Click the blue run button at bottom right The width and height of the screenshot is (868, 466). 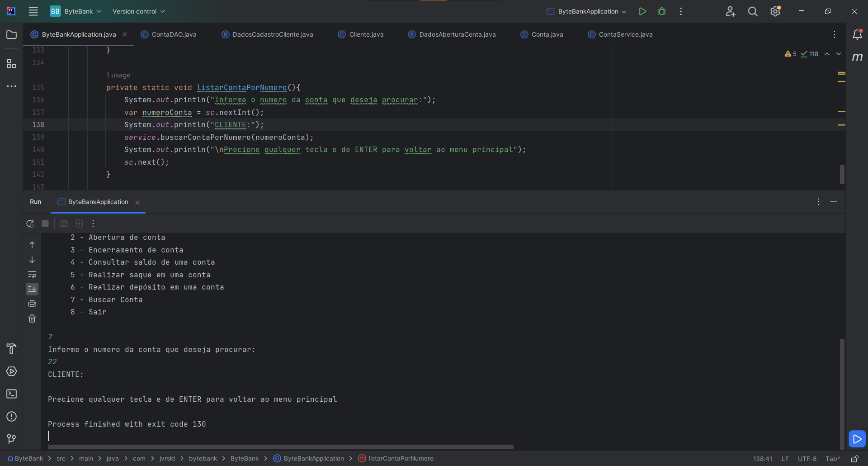[857, 439]
